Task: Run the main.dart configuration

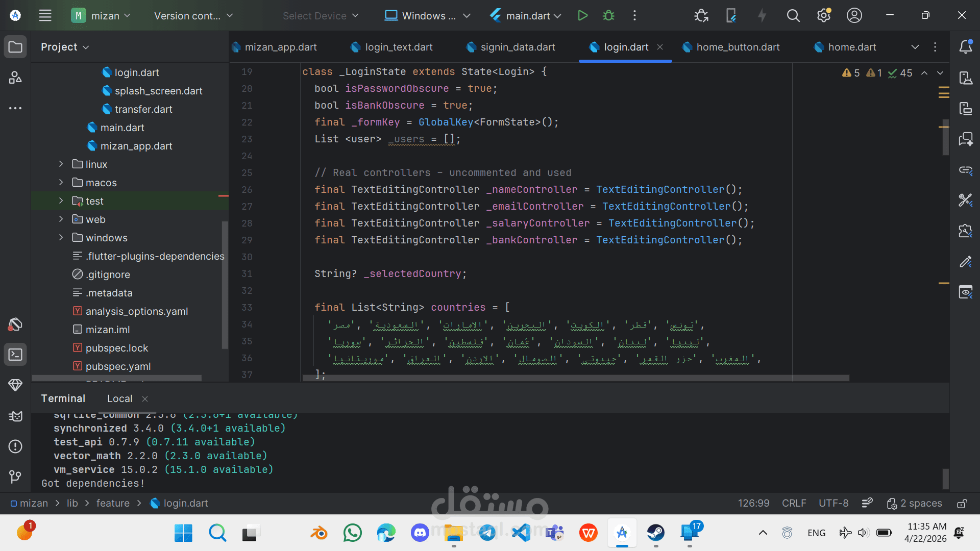Action: (x=582, y=16)
